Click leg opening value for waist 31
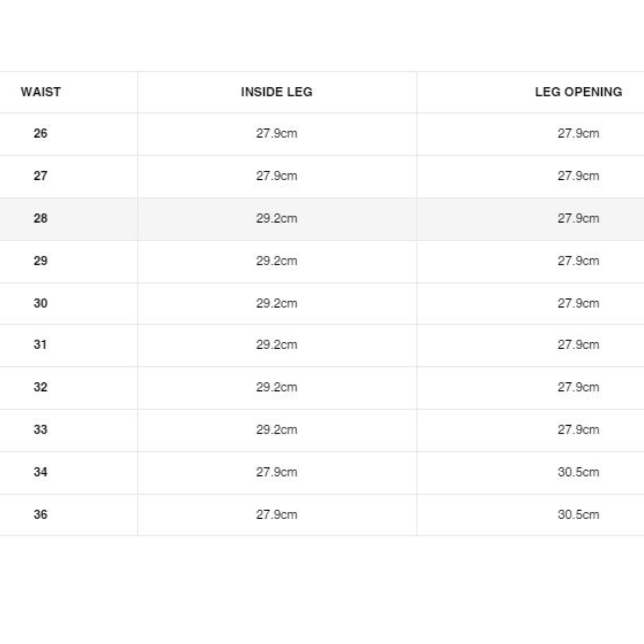 click(579, 345)
